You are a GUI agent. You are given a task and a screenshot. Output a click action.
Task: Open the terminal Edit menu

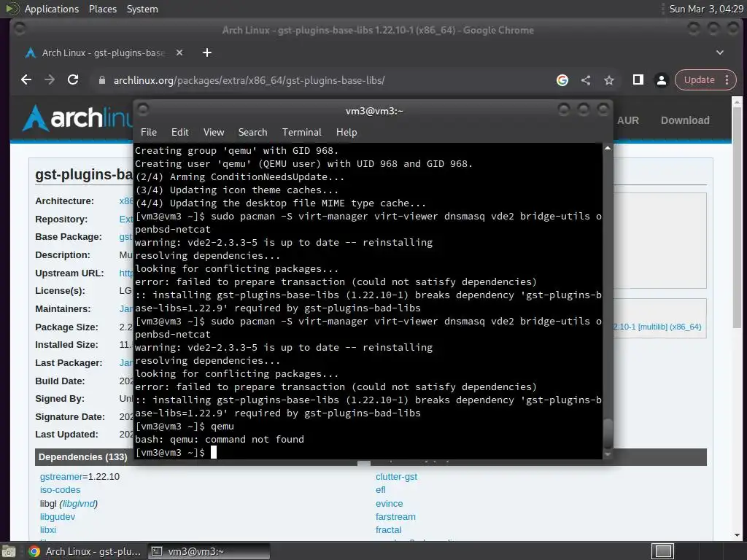pyautogui.click(x=179, y=133)
